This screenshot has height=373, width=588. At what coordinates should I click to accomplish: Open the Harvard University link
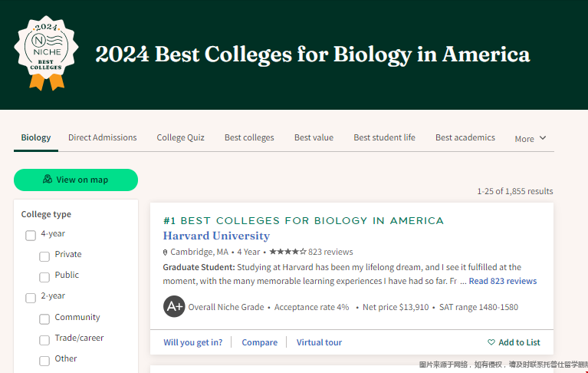click(216, 236)
